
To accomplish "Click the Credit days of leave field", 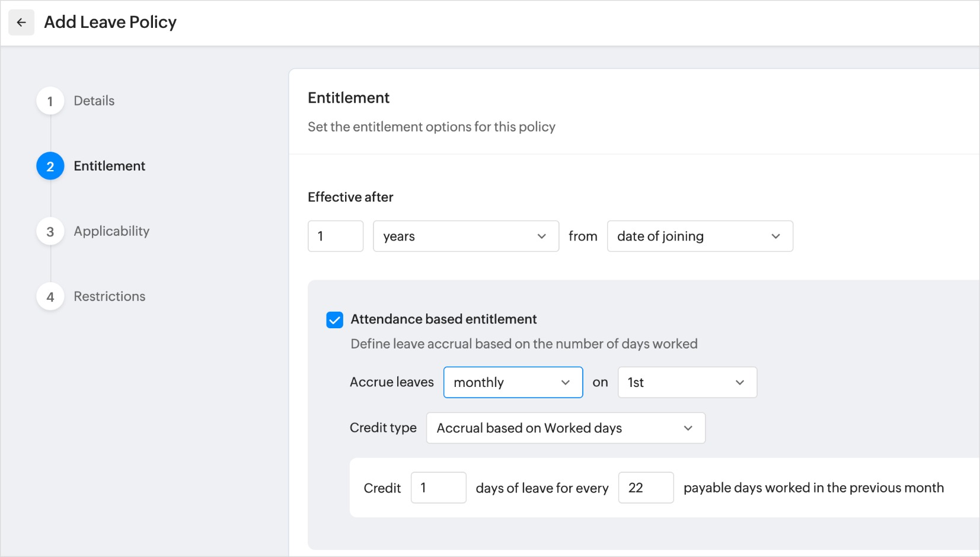I will point(438,488).
